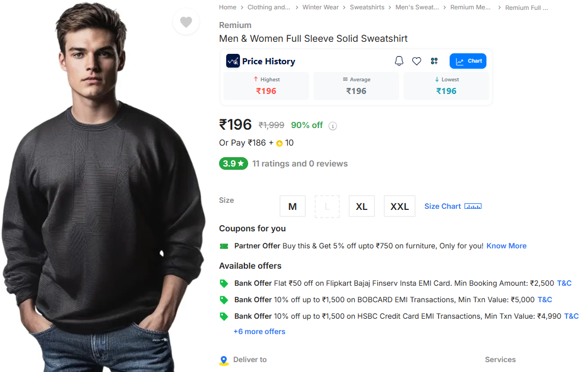Viewport: 588px width, 372px height.
Task: Open T&C for Bajaj Finserv offer
Action: (x=564, y=283)
